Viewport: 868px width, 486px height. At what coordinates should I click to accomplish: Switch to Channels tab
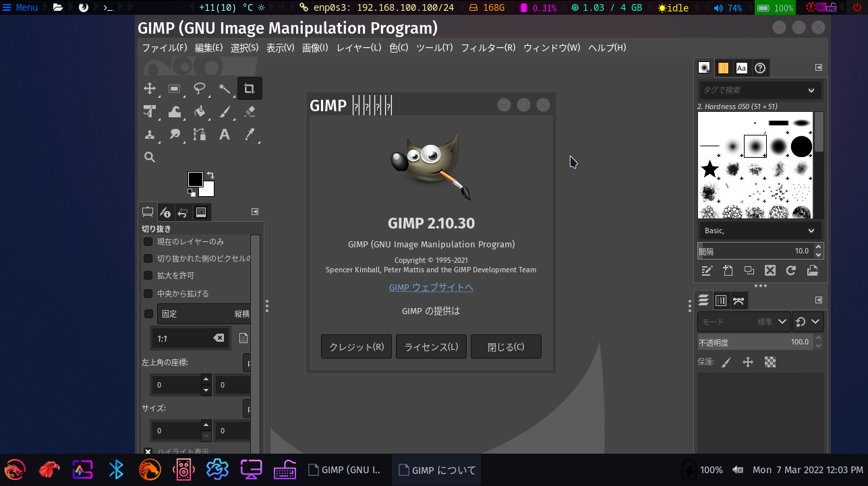coord(720,301)
